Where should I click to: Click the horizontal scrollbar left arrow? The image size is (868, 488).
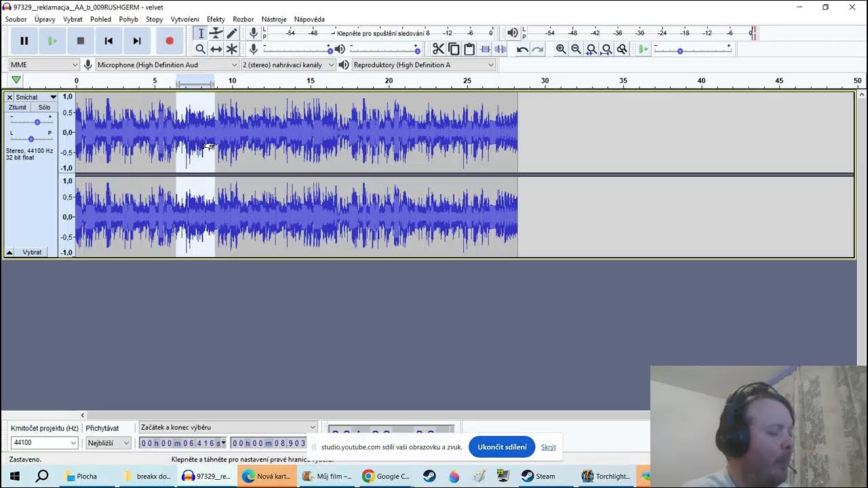(x=83, y=415)
